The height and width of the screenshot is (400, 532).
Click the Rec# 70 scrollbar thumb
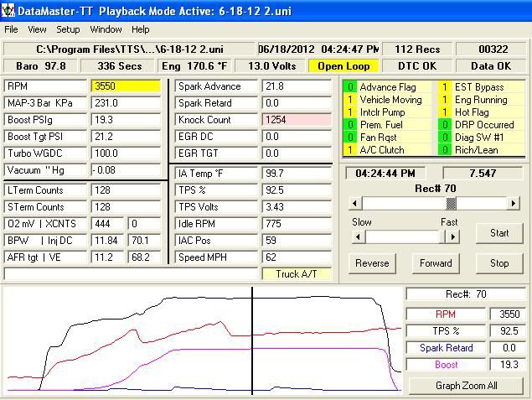point(451,204)
